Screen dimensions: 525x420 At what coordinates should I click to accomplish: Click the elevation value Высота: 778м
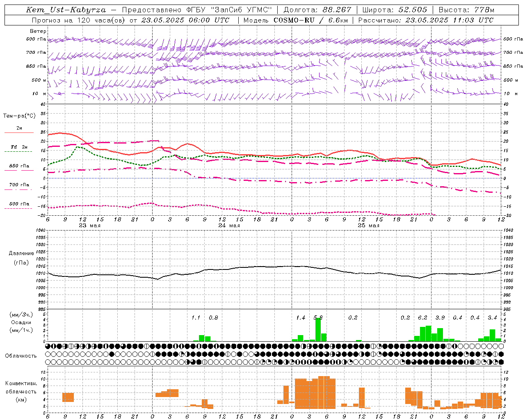coord(467,10)
